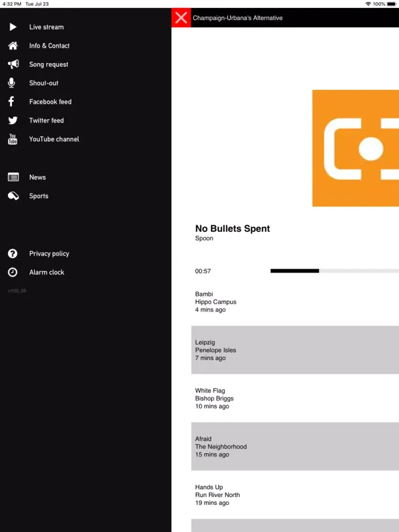Tap the Song request megaphone icon
The image size is (399, 532).
coord(13,64)
